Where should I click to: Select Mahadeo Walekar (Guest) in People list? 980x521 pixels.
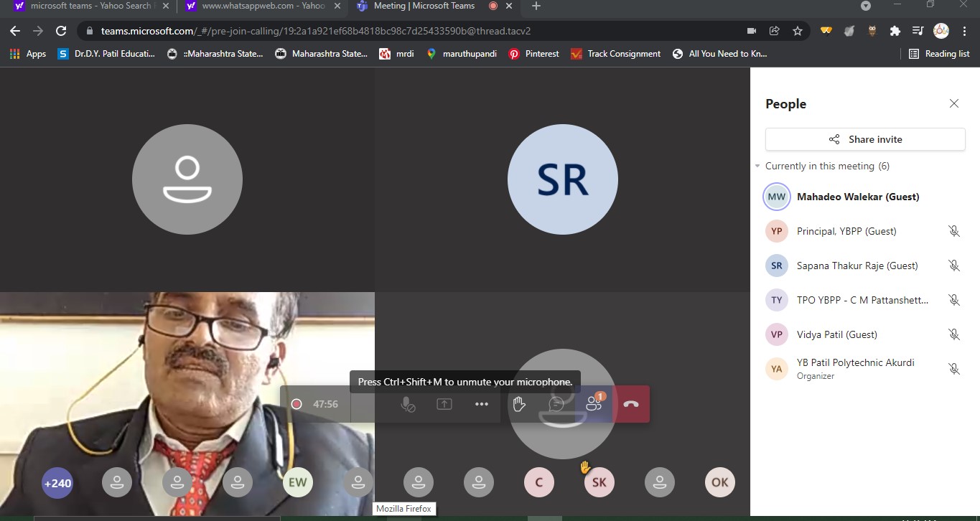click(x=865, y=197)
